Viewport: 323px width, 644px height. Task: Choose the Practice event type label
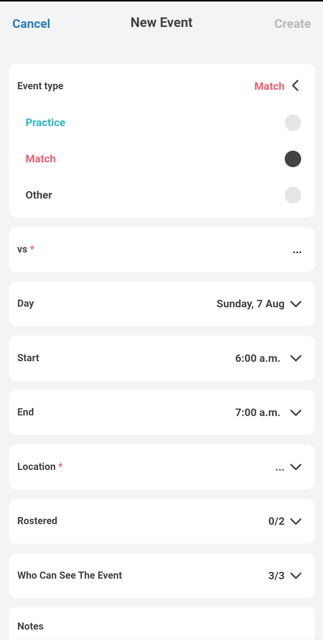coord(45,123)
